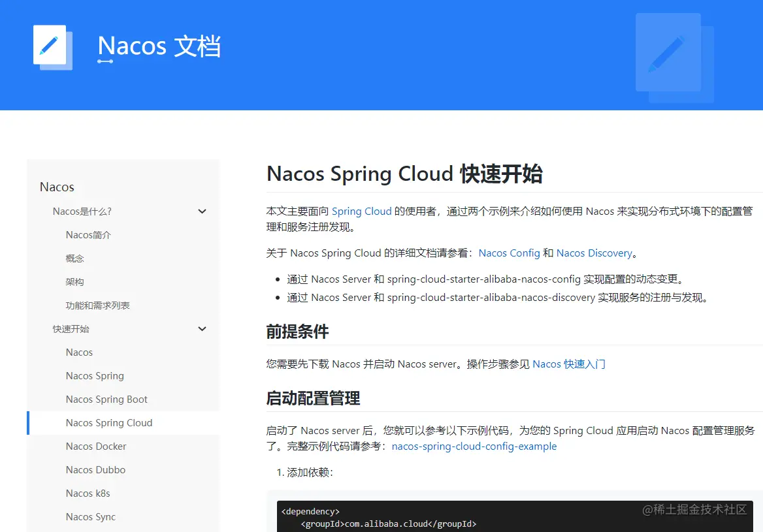Open the 概念 sidebar page
763x532 pixels.
75,258
